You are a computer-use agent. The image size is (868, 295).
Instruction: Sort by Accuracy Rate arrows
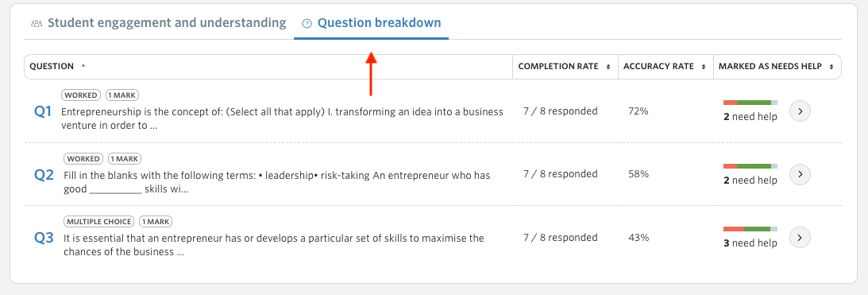(x=703, y=67)
